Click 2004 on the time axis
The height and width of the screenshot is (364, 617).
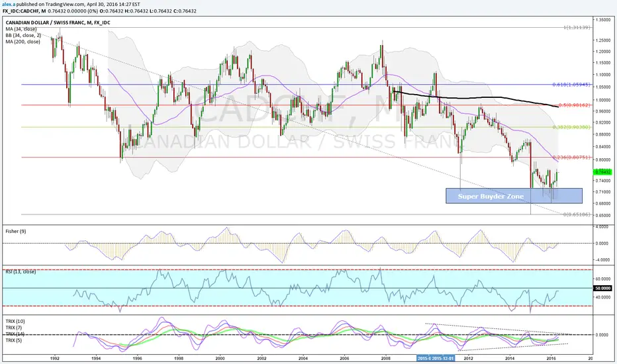pos(303,358)
